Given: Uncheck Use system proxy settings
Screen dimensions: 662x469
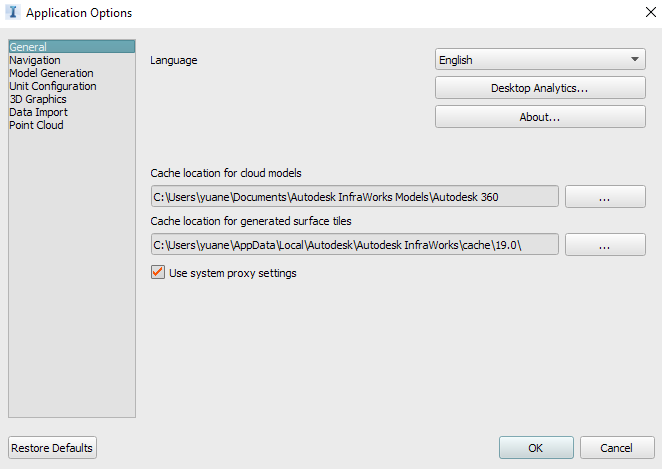Looking at the screenshot, I should point(158,272).
